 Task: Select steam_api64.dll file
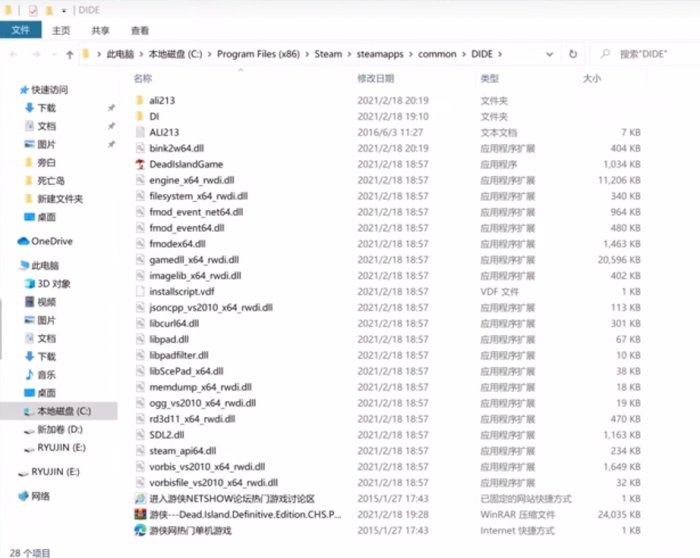pyautogui.click(x=183, y=451)
